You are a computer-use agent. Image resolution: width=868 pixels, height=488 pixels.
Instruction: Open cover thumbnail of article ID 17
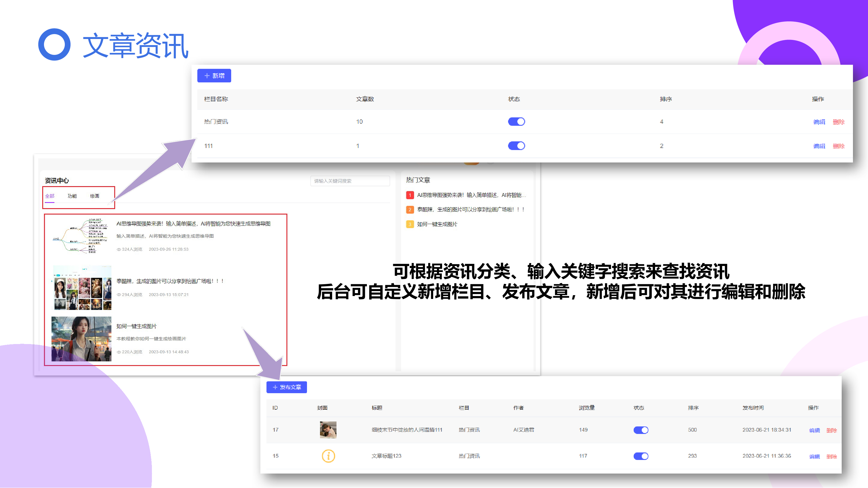tap(328, 430)
